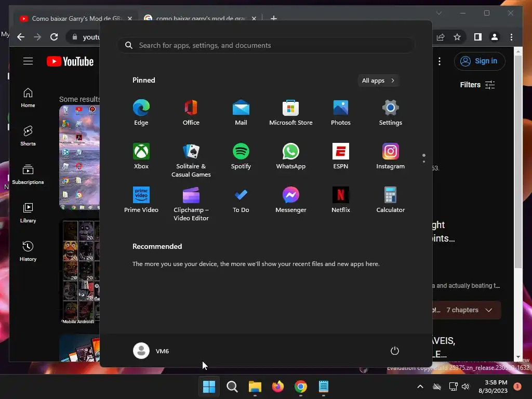Close the YouTube Garry's Mod tab
The image size is (532, 399).
point(129,18)
